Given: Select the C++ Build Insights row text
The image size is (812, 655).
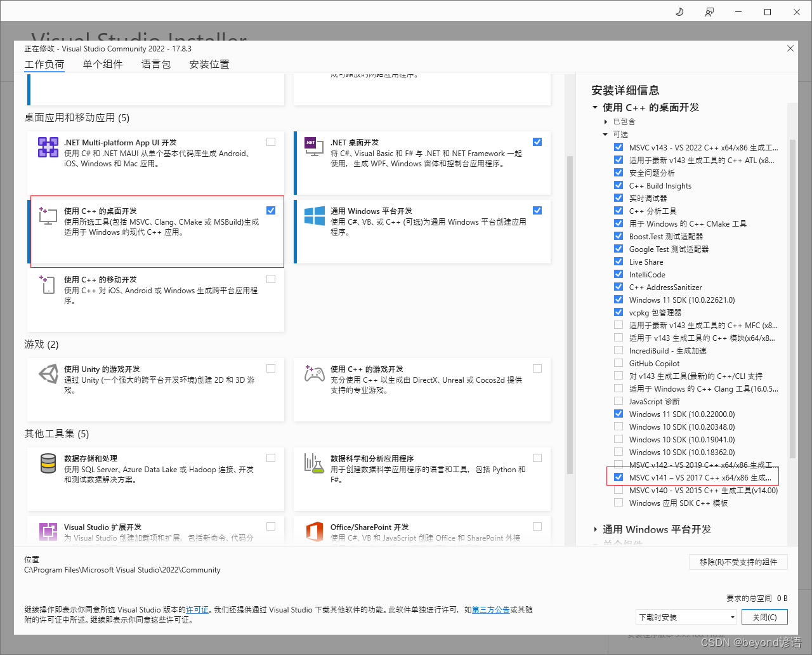Looking at the screenshot, I should (660, 186).
